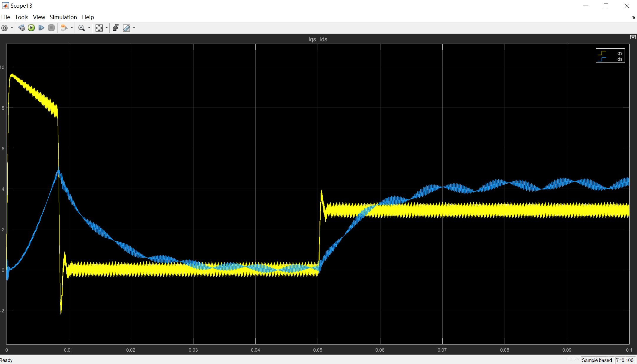Viewport: 637px width, 364px height.
Task: Click x-axis tick label 0.03
Action: [193, 350]
